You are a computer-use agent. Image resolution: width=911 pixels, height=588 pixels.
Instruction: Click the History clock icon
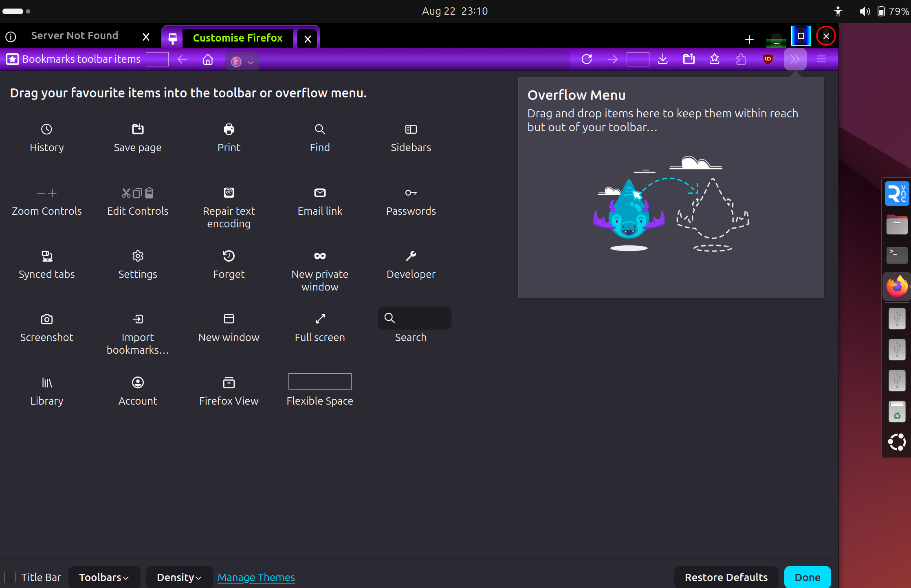pos(46,129)
